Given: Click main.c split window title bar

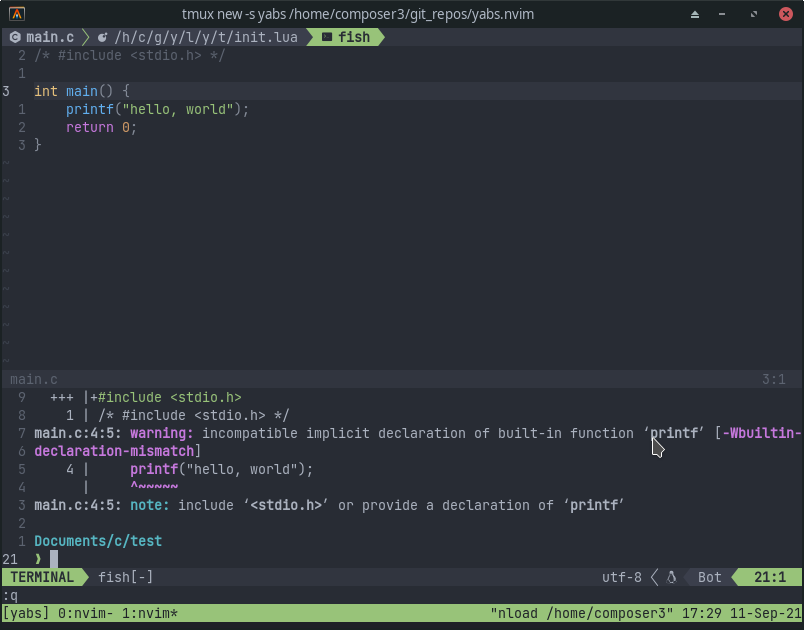Looking at the screenshot, I should pyautogui.click(x=402, y=379).
